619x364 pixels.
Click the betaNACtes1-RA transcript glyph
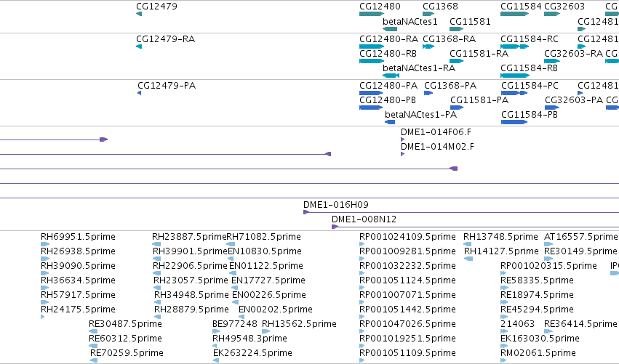click(391, 76)
